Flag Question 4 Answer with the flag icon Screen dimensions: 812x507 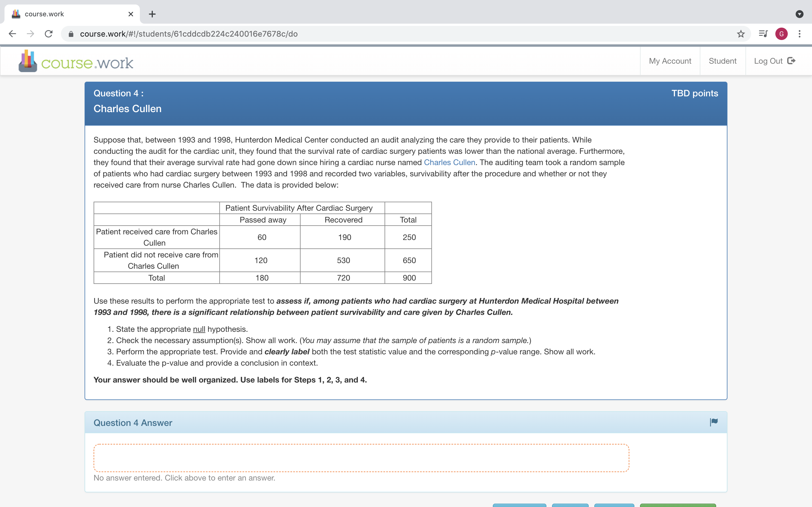pos(714,422)
